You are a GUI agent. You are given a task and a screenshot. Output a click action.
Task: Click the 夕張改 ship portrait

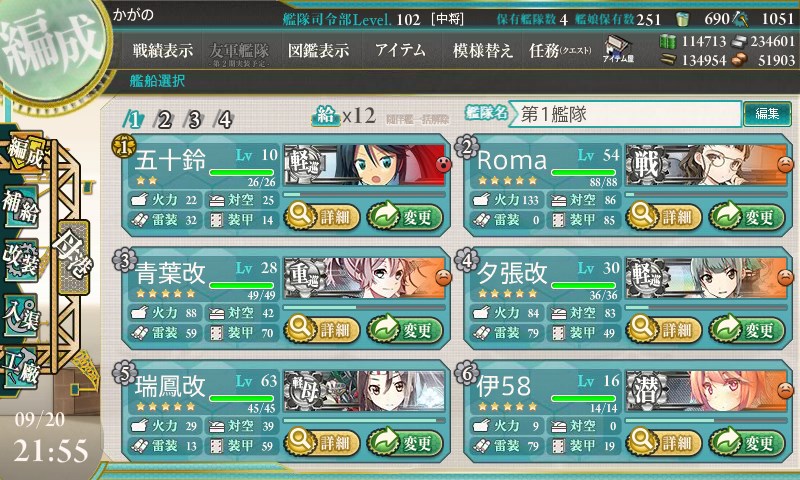pos(706,278)
